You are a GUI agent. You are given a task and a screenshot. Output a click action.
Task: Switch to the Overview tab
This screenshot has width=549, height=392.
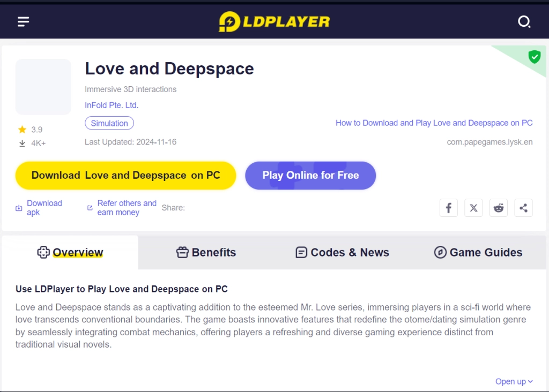tap(70, 252)
